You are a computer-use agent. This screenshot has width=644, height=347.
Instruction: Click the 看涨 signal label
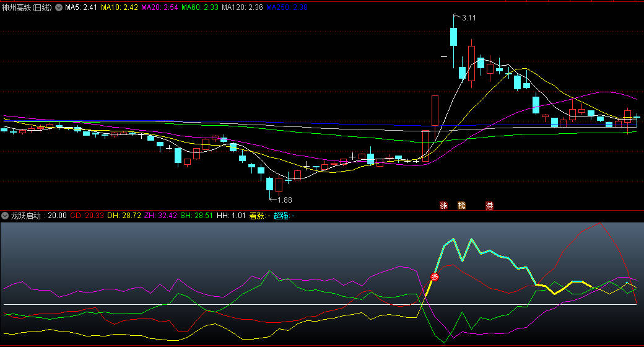pyautogui.click(x=259, y=216)
